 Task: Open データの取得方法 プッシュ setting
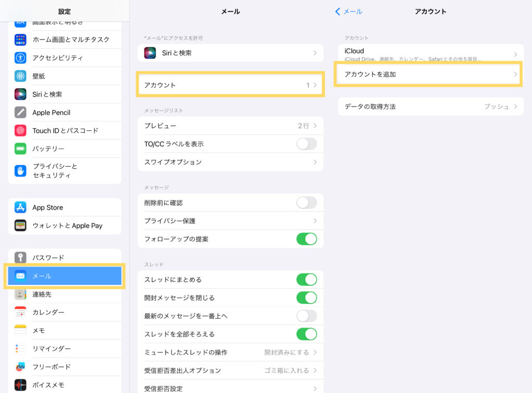pyautogui.click(x=431, y=106)
